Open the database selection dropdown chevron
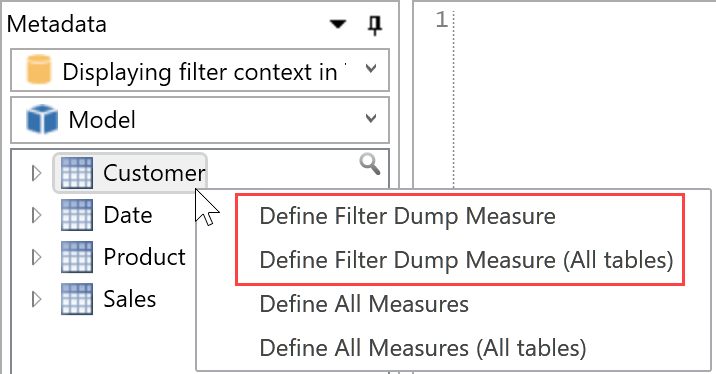716x374 pixels. click(x=371, y=69)
